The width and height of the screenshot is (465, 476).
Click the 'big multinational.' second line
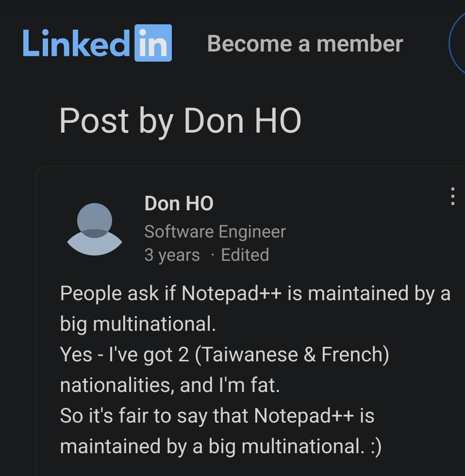(x=138, y=324)
